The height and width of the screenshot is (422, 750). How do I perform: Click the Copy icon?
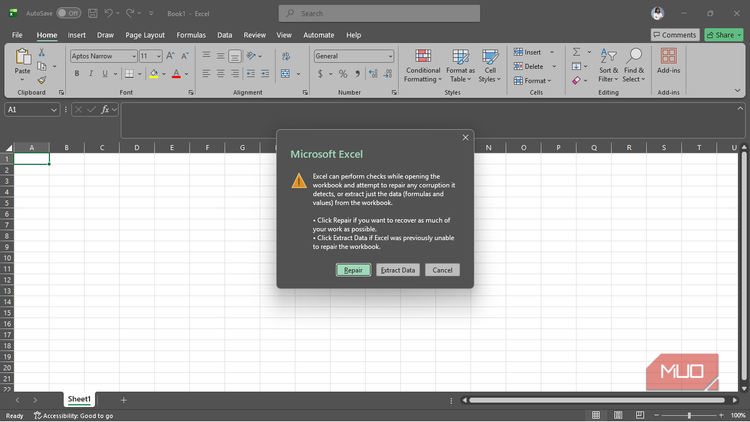(x=42, y=66)
